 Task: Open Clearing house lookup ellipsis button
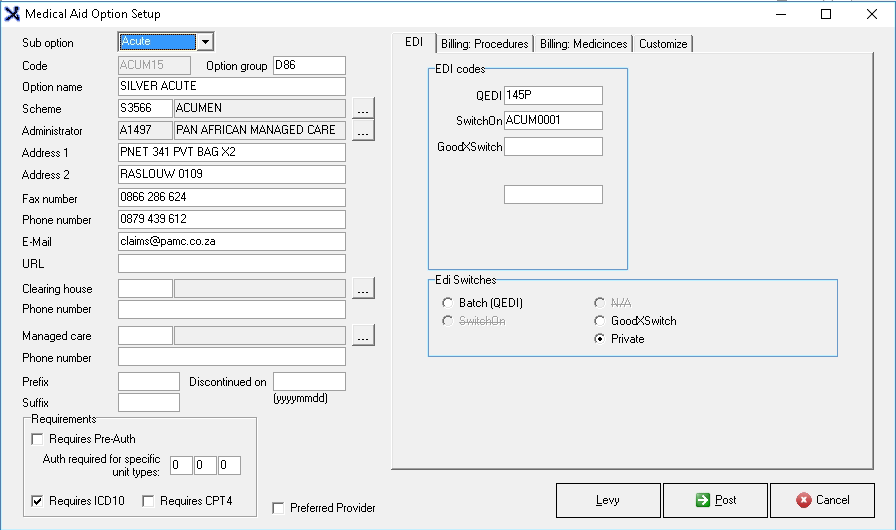pyautogui.click(x=363, y=289)
